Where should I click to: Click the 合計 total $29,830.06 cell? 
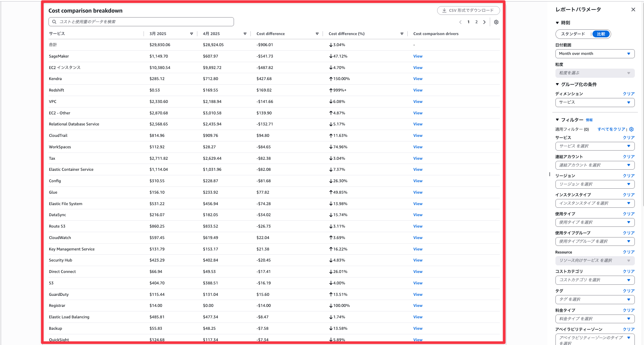pos(160,45)
